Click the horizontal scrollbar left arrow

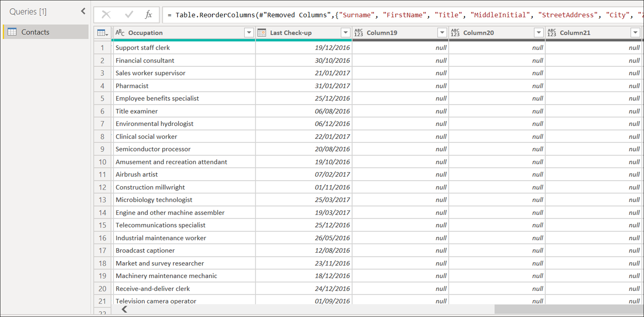(x=125, y=309)
